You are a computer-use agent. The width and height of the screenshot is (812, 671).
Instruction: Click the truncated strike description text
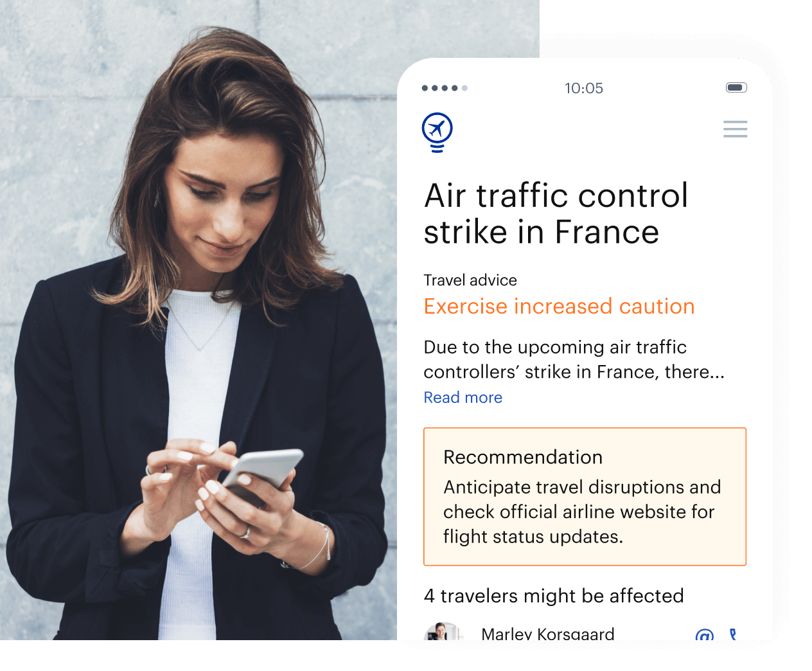pyautogui.click(x=574, y=359)
